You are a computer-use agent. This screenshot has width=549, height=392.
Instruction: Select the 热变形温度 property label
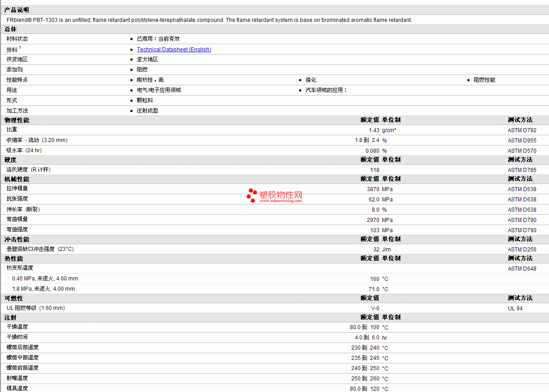tap(20, 268)
